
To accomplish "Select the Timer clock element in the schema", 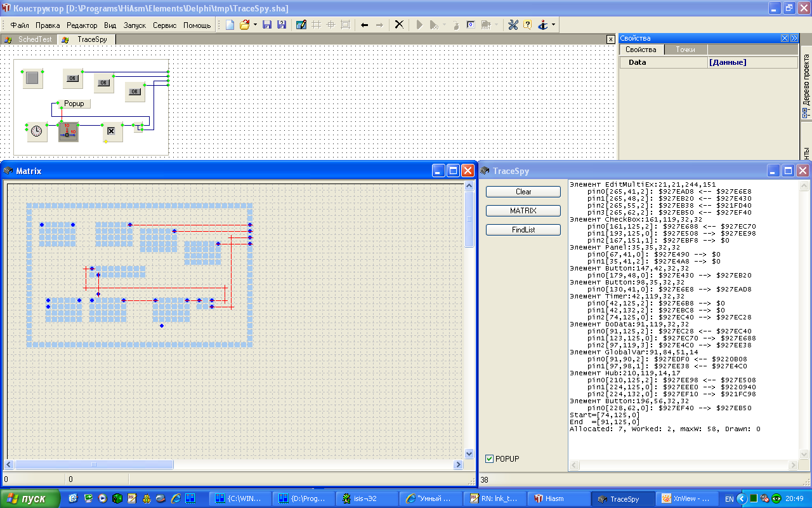I will click(37, 131).
